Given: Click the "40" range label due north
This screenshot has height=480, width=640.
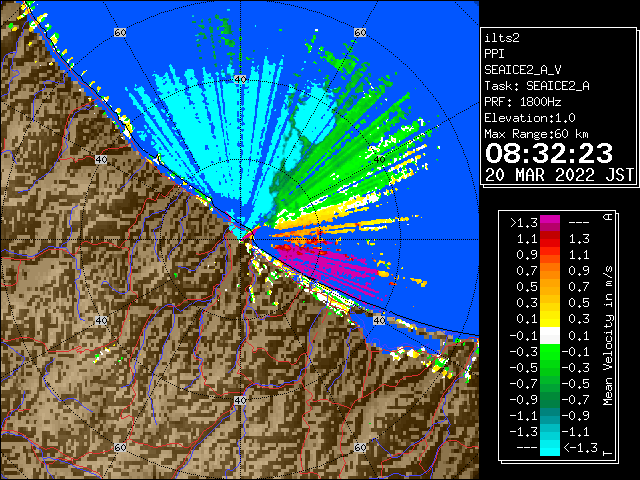Looking at the screenshot, I should click(x=240, y=79).
